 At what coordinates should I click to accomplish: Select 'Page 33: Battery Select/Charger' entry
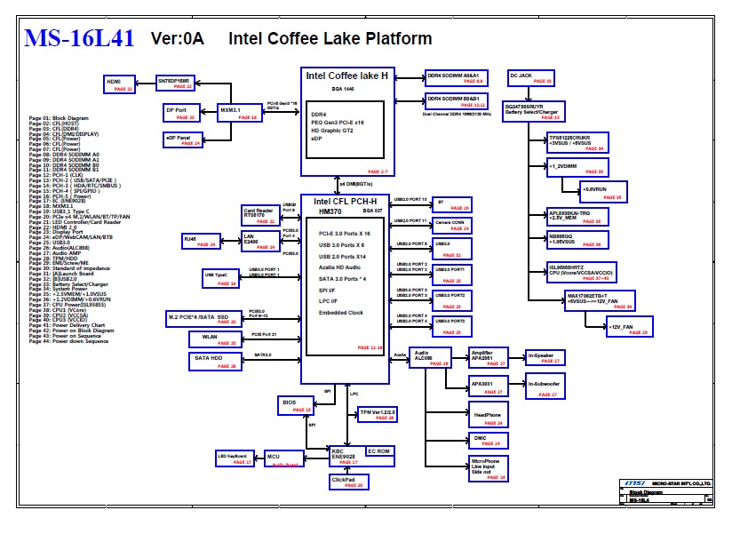pyautogui.click(x=68, y=284)
